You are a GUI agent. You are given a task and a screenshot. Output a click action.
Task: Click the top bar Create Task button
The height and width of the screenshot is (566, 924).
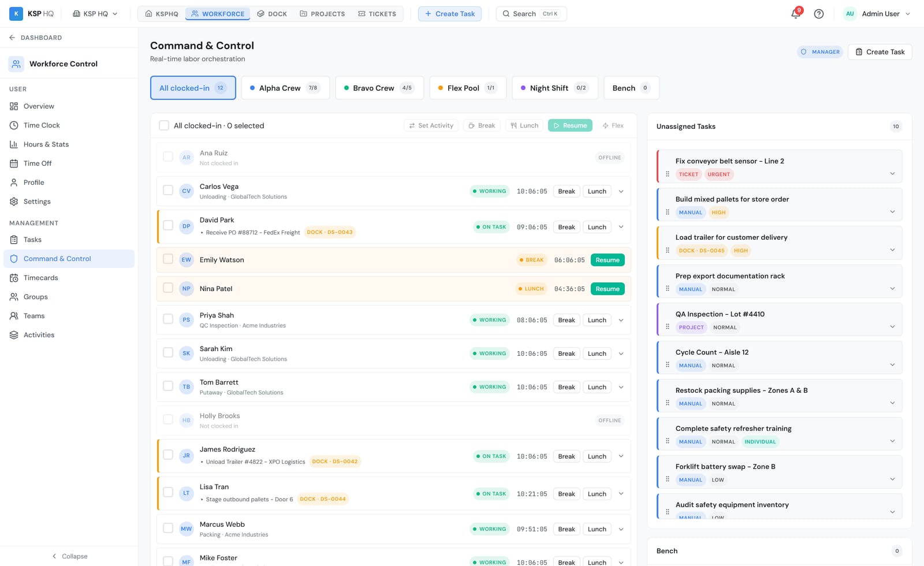click(450, 14)
